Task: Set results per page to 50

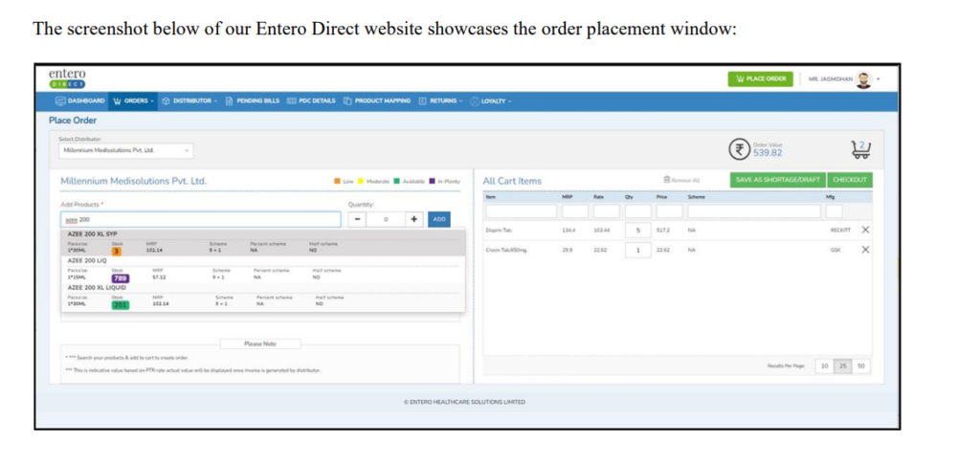Action: (861, 365)
